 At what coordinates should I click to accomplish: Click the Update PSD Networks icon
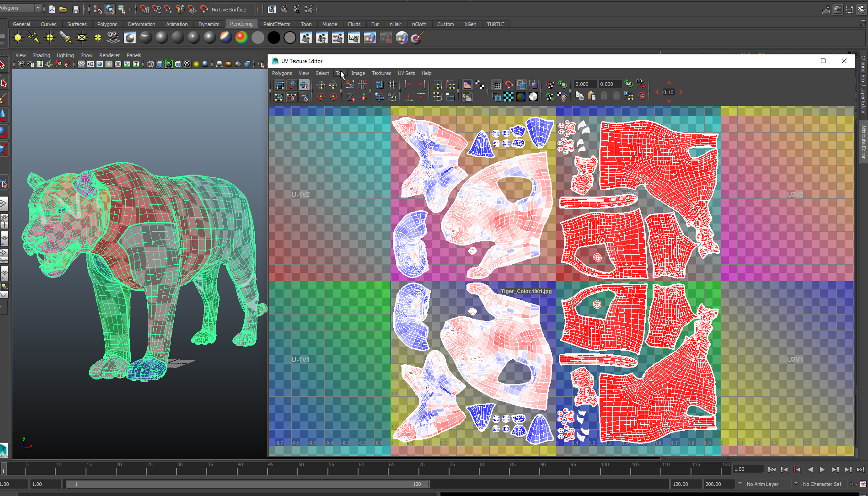pos(562,85)
